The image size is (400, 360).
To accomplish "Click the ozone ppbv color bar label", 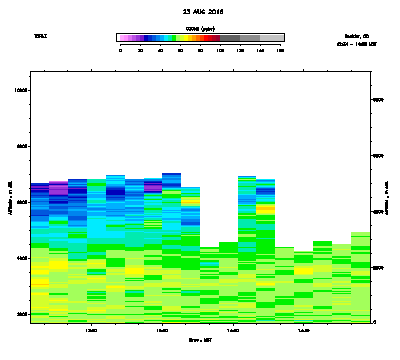I will (200, 29).
